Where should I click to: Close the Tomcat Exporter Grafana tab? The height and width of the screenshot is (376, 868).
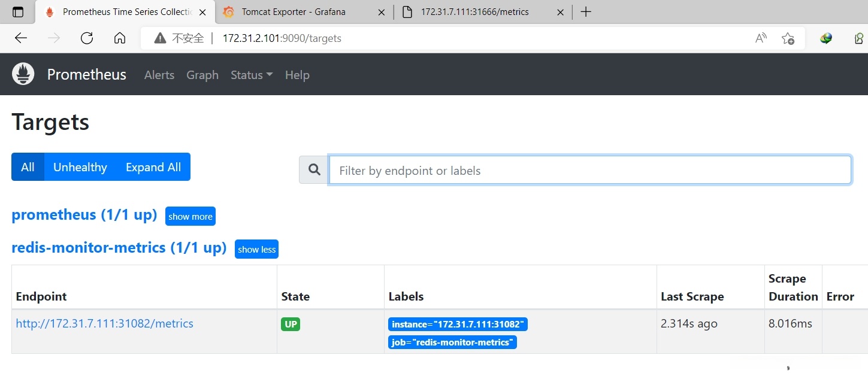(382, 12)
